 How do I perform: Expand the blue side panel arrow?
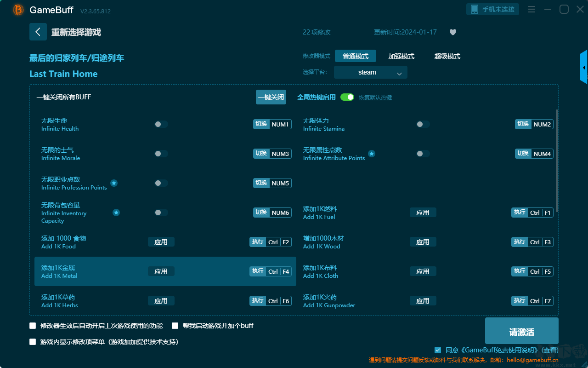[584, 67]
